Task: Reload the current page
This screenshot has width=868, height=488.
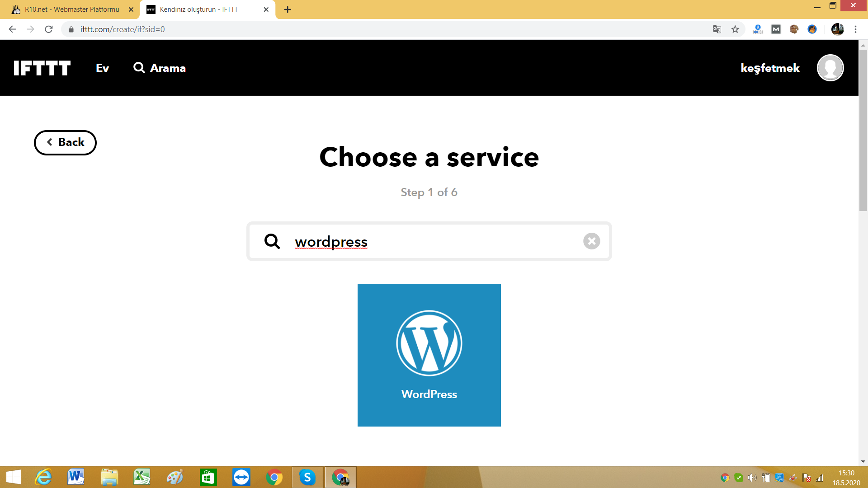Action: (49, 29)
